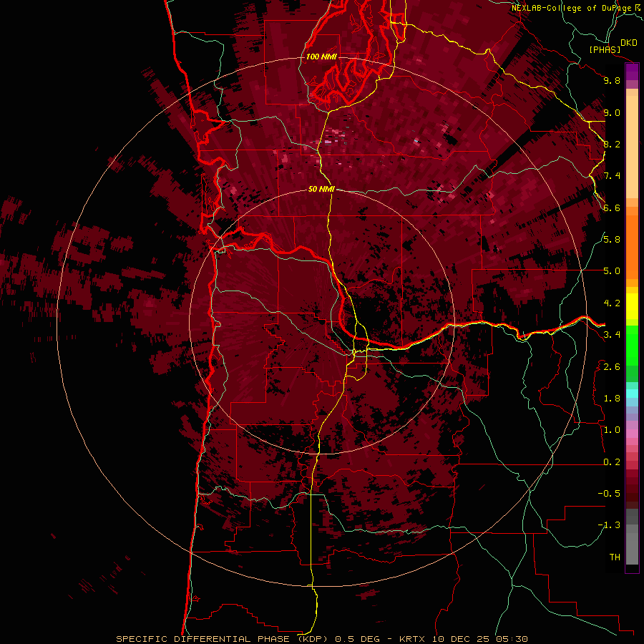The image size is (644, 644).
Task: Pick the pink color band beside 1.0
Action: (632, 434)
